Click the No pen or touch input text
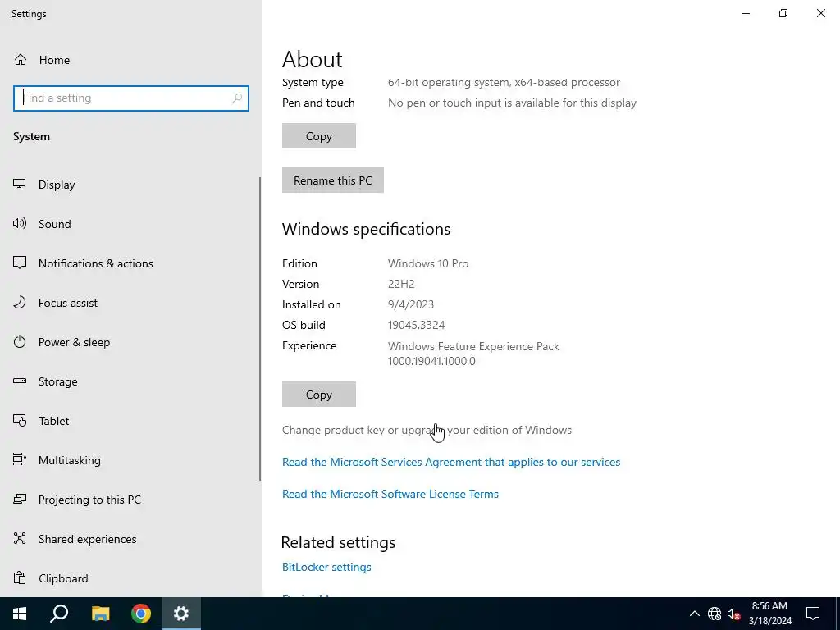The width and height of the screenshot is (840, 630). 512,103
